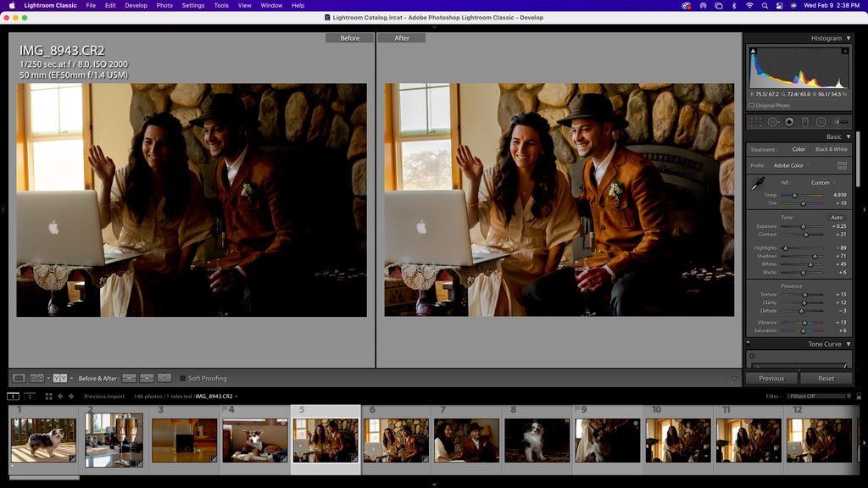Adjust the Highlights slider handle
868x488 pixels.
[786, 248]
